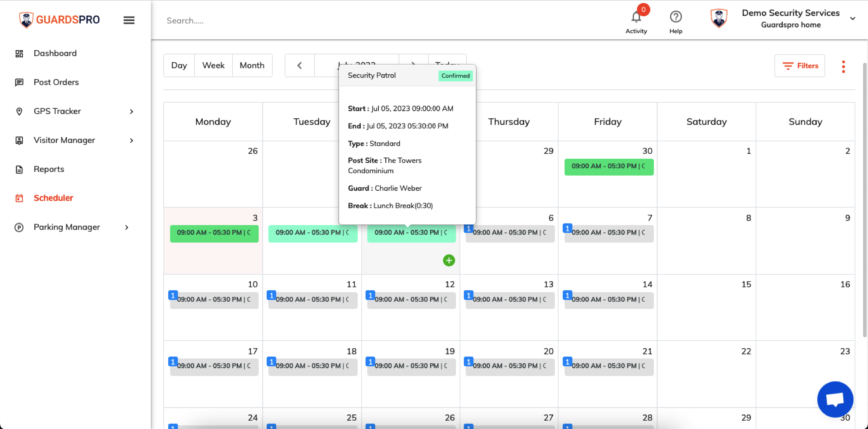The image size is (868, 429).
Task: Click 'Security Patrol' popup title
Action: click(372, 75)
